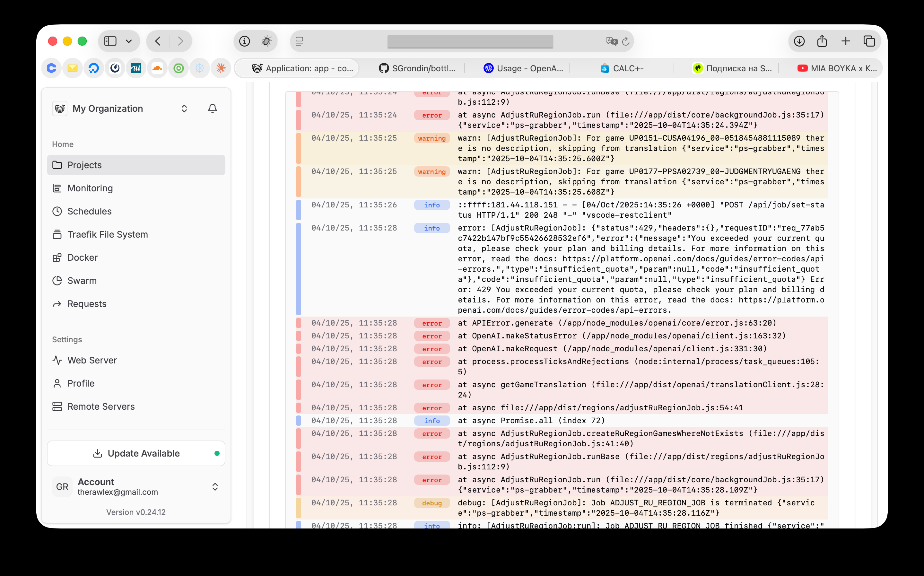This screenshot has height=576, width=924.
Task: Expand the My Organization switcher
Action: coord(184,109)
